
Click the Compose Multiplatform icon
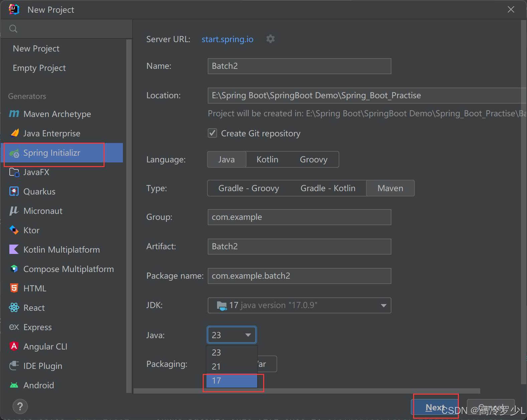pyautogui.click(x=14, y=269)
